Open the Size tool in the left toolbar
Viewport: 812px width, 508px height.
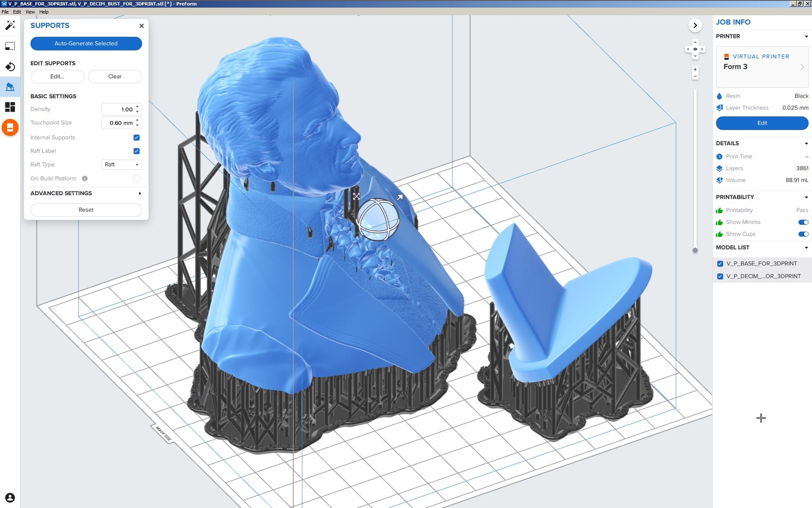(x=10, y=46)
